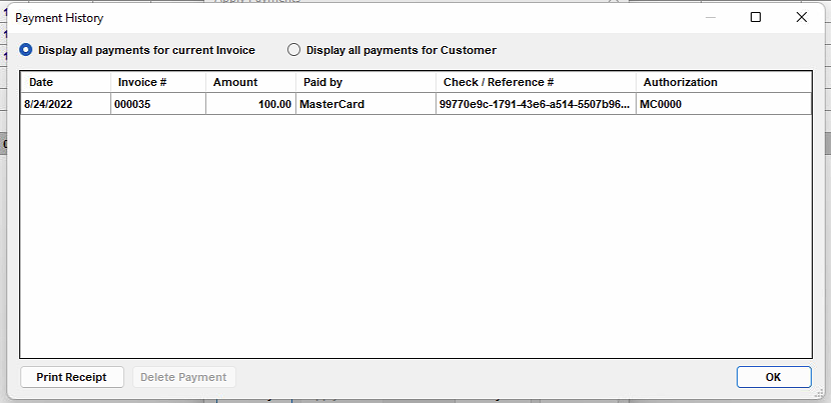Select the MC0000 authorization cell
The height and width of the screenshot is (403, 831).
(x=723, y=104)
